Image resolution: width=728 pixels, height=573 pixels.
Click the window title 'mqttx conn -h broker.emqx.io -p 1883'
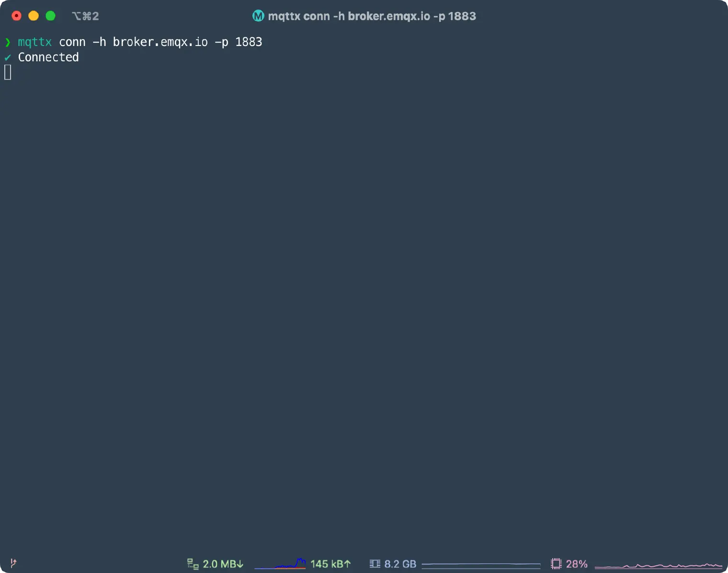(x=372, y=16)
